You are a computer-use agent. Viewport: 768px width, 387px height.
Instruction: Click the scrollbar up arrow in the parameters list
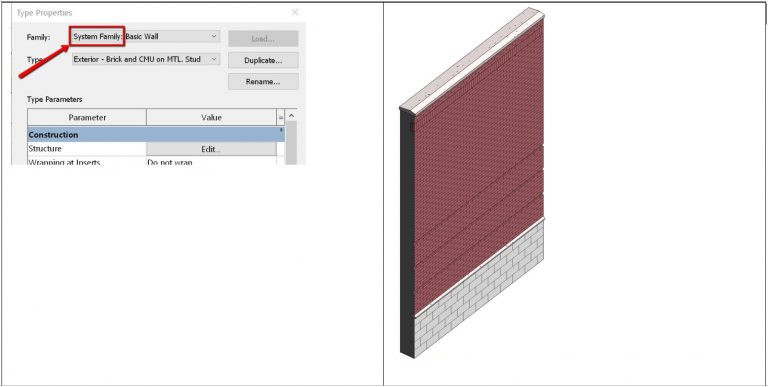tap(291, 116)
